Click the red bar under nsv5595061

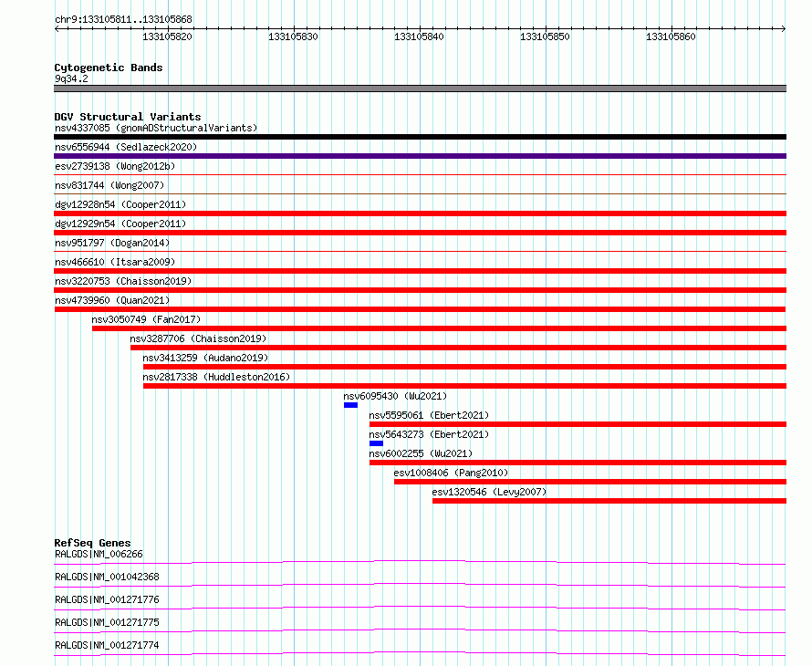(x=578, y=424)
